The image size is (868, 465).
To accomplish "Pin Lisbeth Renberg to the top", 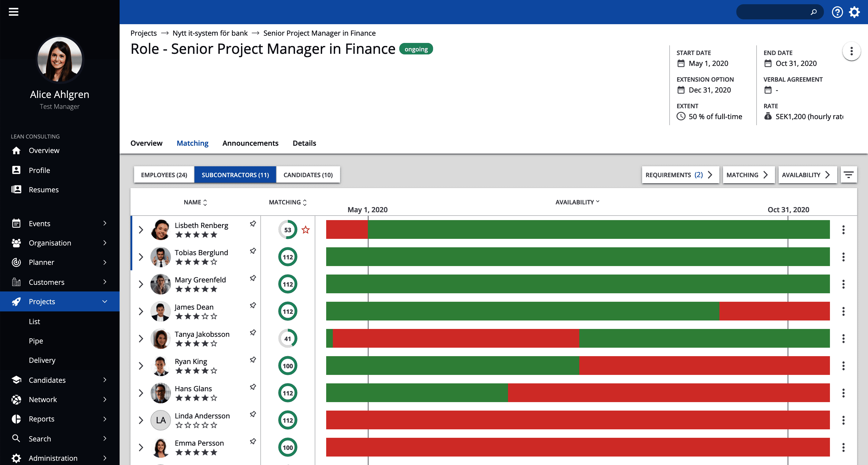I will (x=253, y=223).
